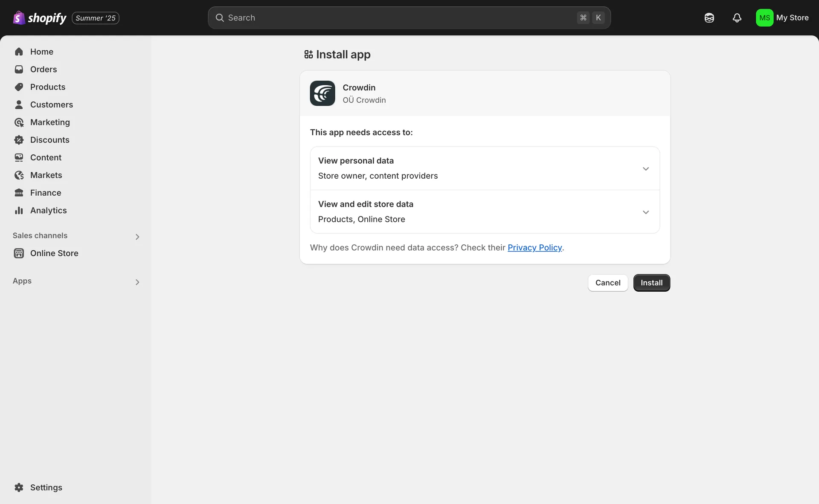Viewport: 819px width, 504px height.
Task: Click the Shopify logo icon
Action: (x=19, y=17)
